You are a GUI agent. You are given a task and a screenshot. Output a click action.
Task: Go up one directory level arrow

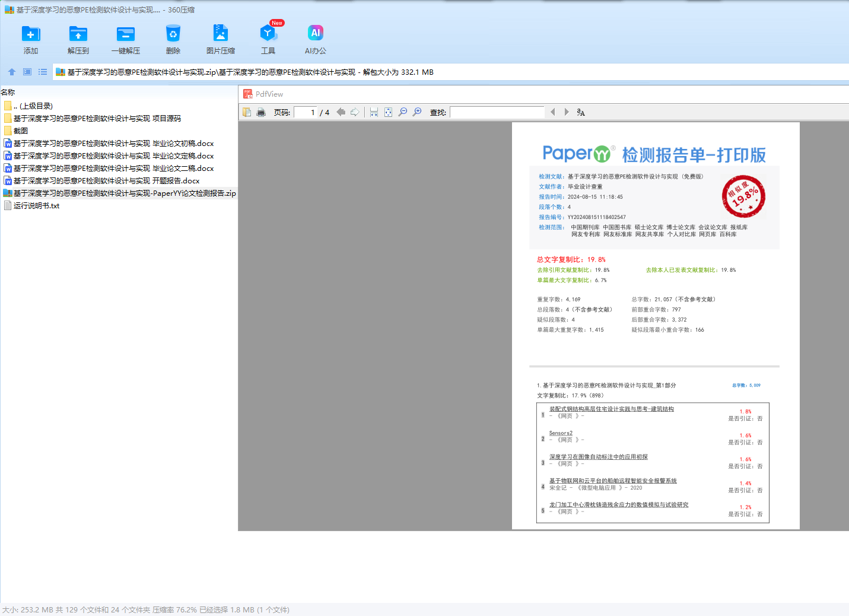coord(12,72)
